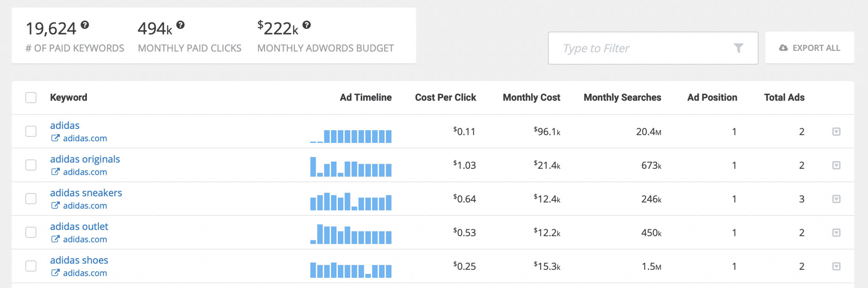
Task: Click help icon next to 19,624 paid keywords
Action: 85,25
